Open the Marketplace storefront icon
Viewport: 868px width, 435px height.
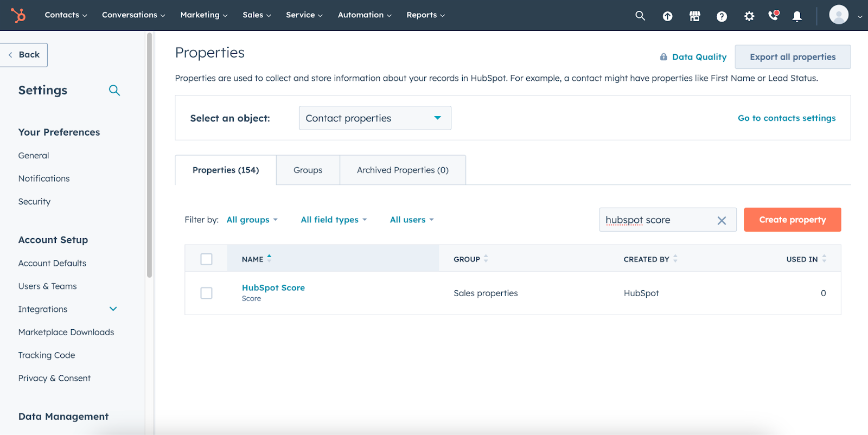694,16
